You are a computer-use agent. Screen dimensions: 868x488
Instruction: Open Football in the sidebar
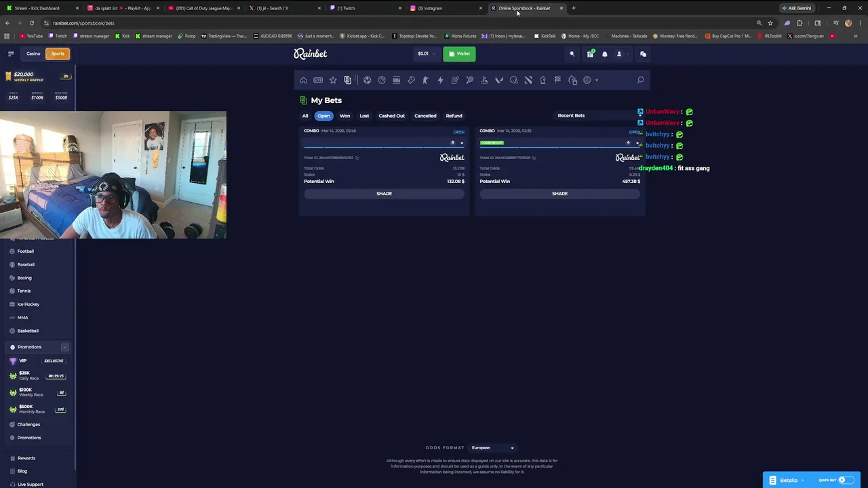tap(26, 251)
